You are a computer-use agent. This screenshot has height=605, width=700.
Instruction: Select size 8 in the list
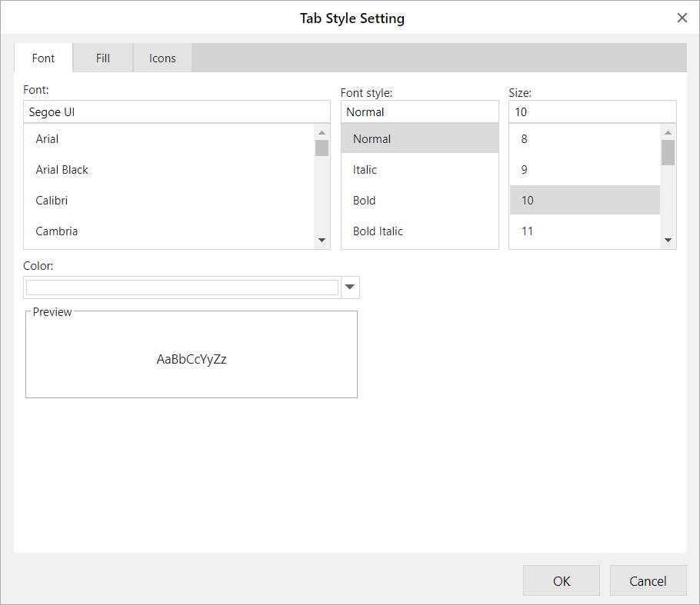(585, 138)
